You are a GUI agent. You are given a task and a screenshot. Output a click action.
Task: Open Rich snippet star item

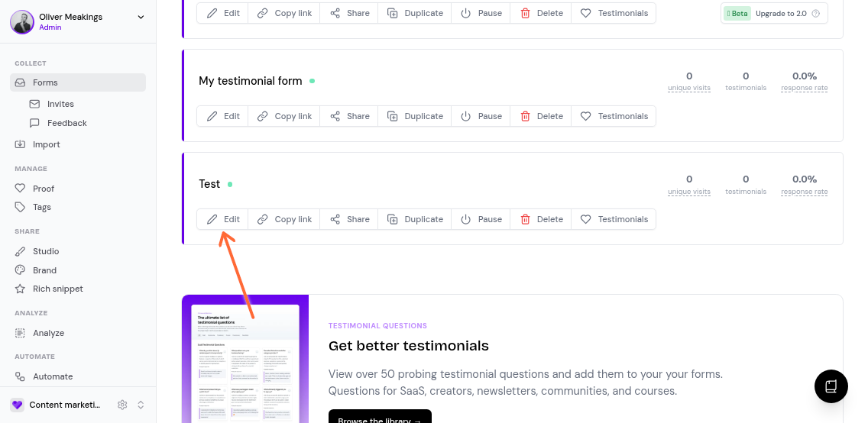(57, 289)
